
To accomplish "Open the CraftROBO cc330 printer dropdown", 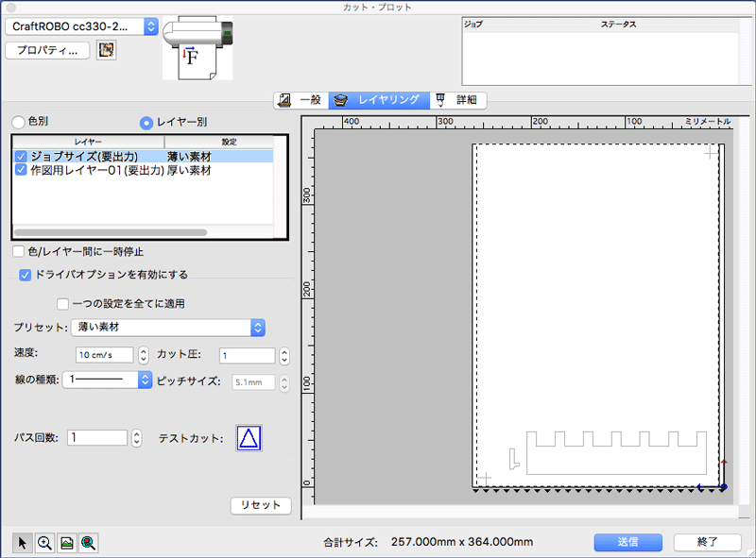I will [x=81, y=26].
